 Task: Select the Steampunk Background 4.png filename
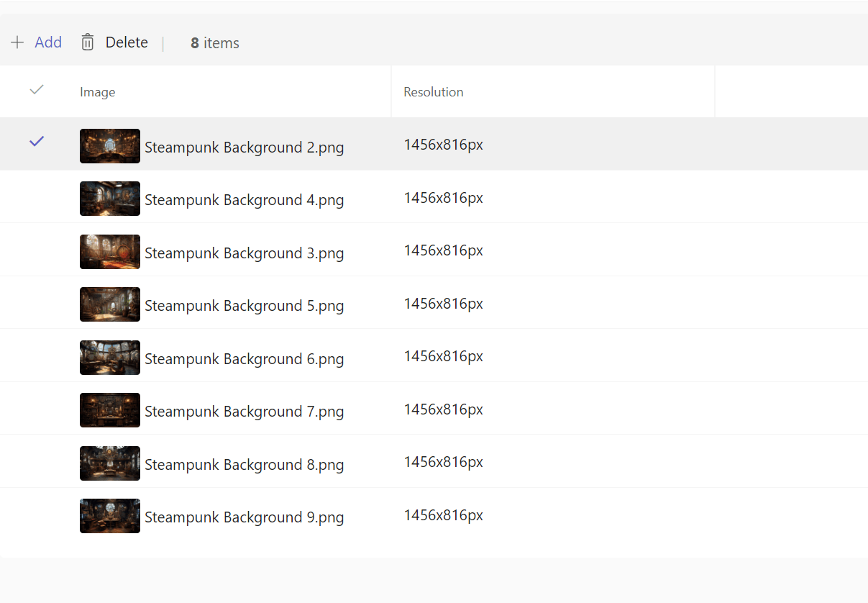(x=245, y=200)
